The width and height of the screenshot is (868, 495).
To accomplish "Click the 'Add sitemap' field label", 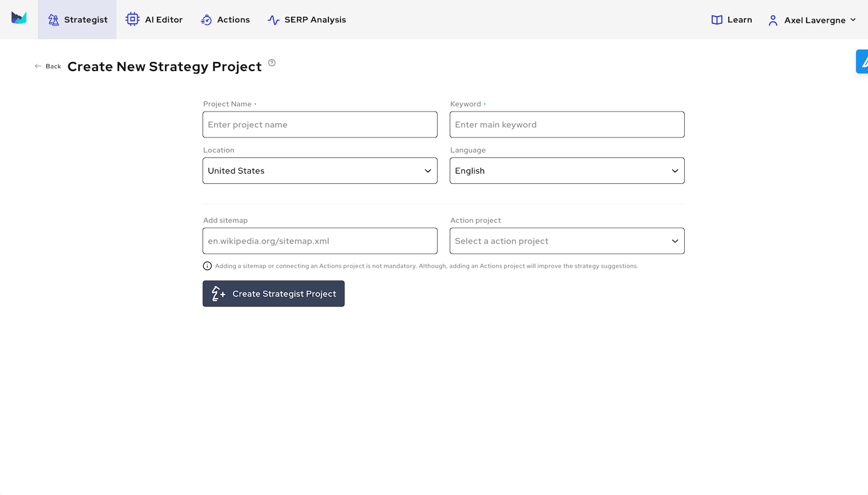I will click(x=225, y=220).
